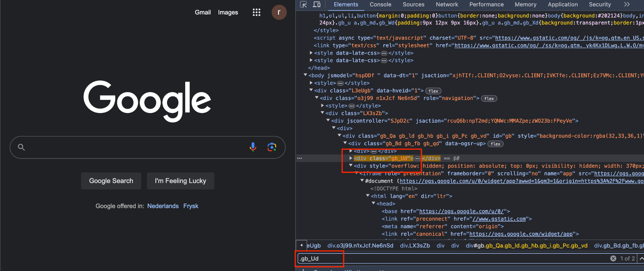Screen dimensions: 644x271
Task: Open the Network tab
Action: click(x=447, y=4)
